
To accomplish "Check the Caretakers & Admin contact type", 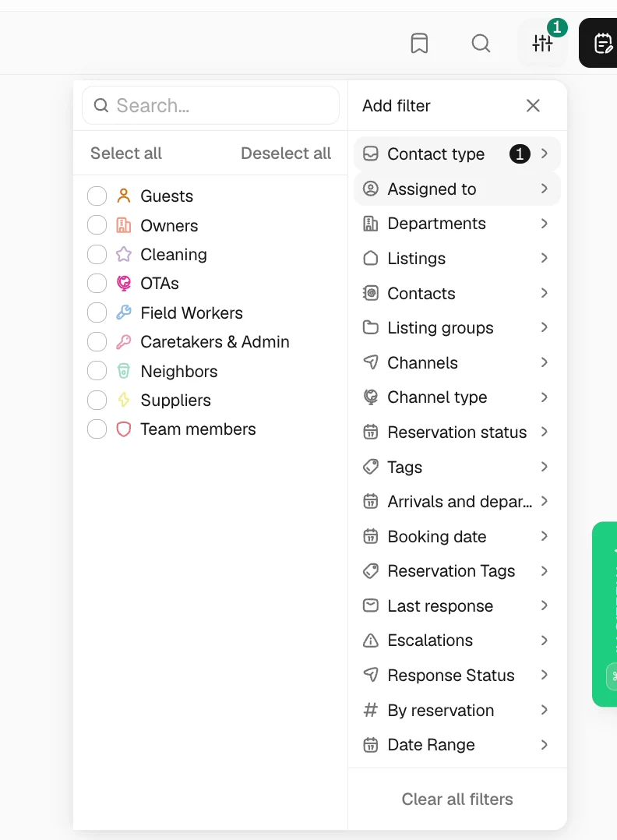I will coord(97,342).
